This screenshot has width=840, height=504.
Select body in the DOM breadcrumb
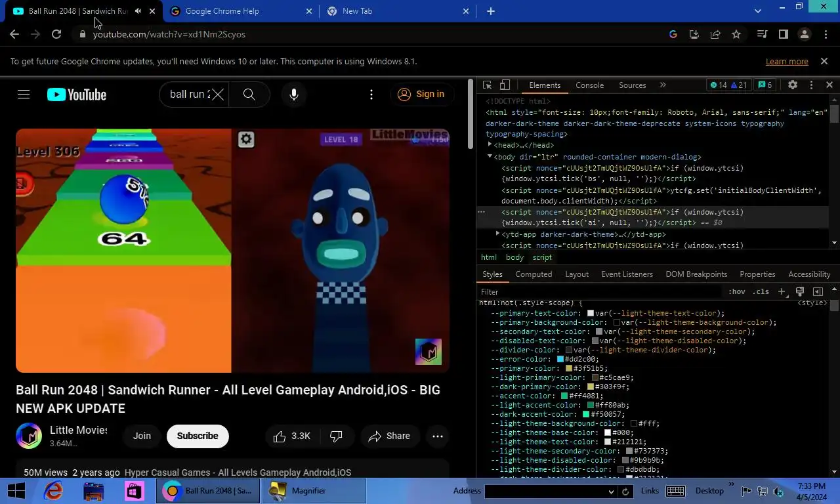click(x=514, y=257)
